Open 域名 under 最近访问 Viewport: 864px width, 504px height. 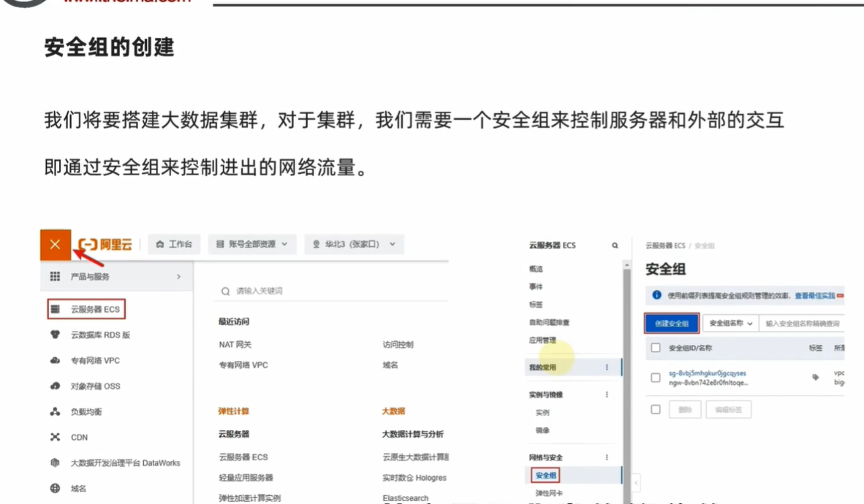pos(390,364)
